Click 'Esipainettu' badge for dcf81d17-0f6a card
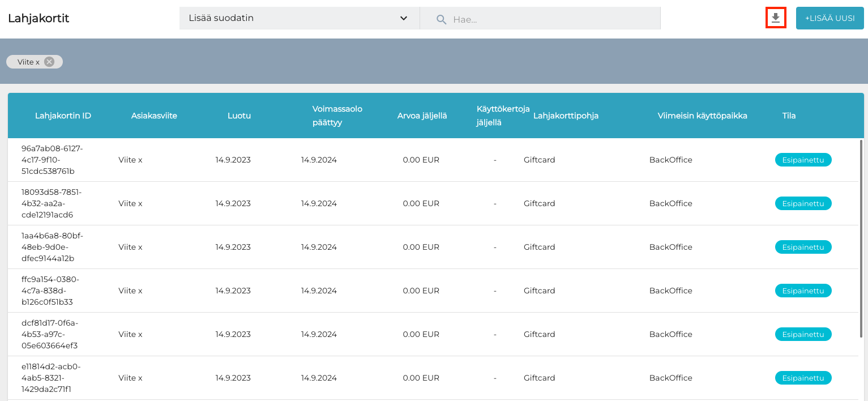 tap(803, 334)
